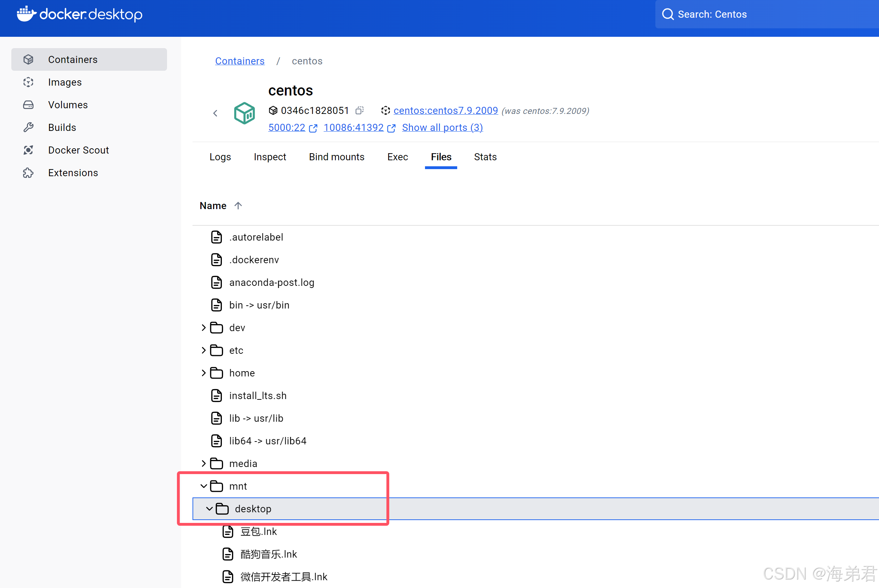Viewport: 879px width, 588px height.
Task: Switch to the Logs tab
Action: [x=220, y=157]
